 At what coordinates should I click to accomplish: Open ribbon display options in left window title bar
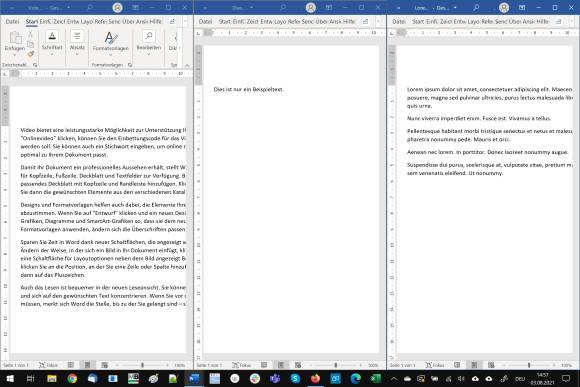(135, 7)
